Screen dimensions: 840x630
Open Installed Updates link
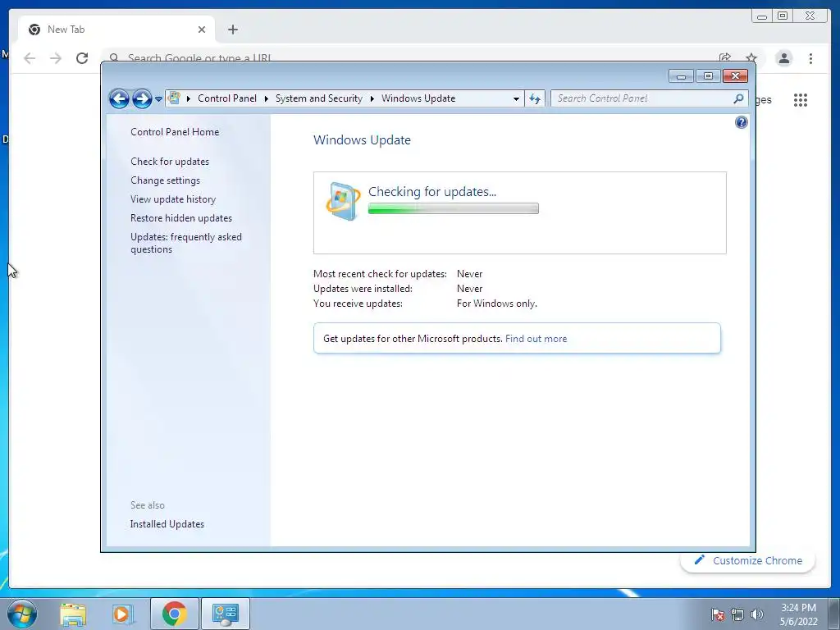(x=167, y=524)
